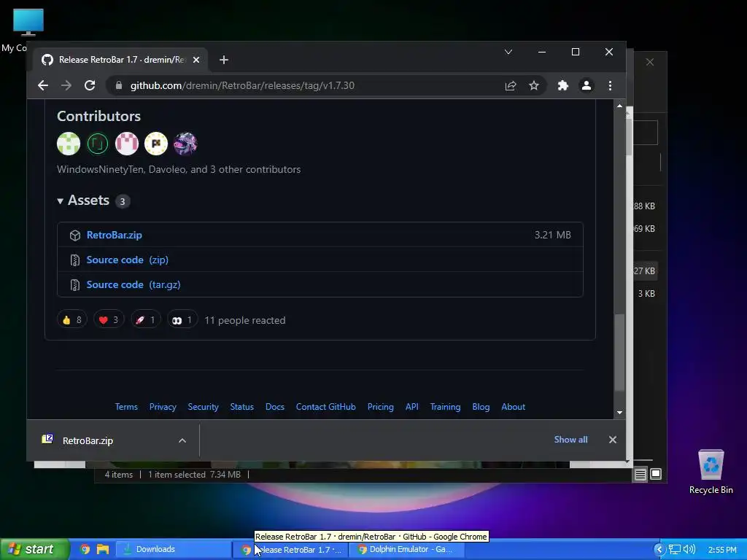Launch Chrome from the quick launch icon
This screenshot has width=747, height=560.
coord(85,549)
